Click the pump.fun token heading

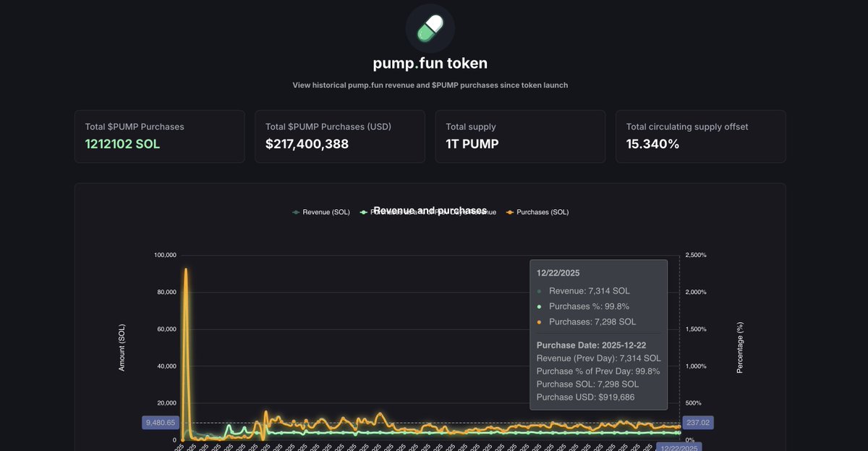430,63
